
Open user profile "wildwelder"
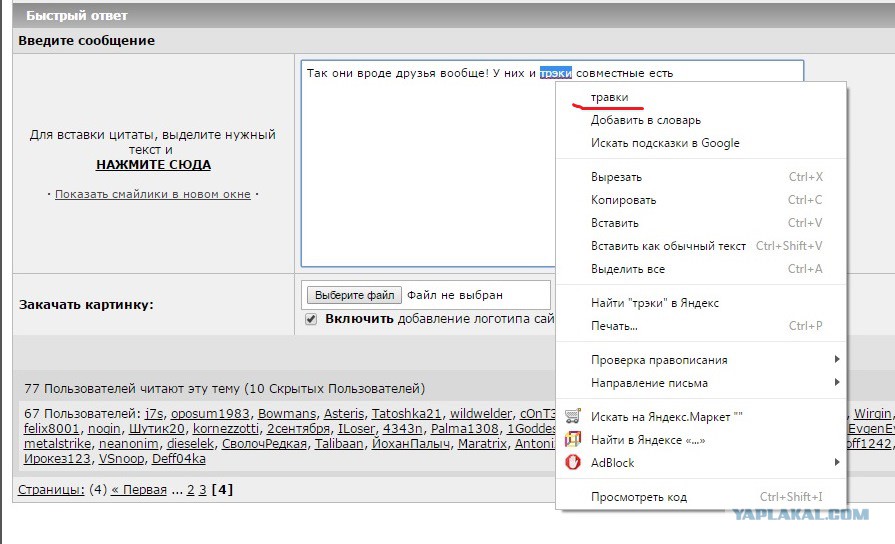pos(481,414)
